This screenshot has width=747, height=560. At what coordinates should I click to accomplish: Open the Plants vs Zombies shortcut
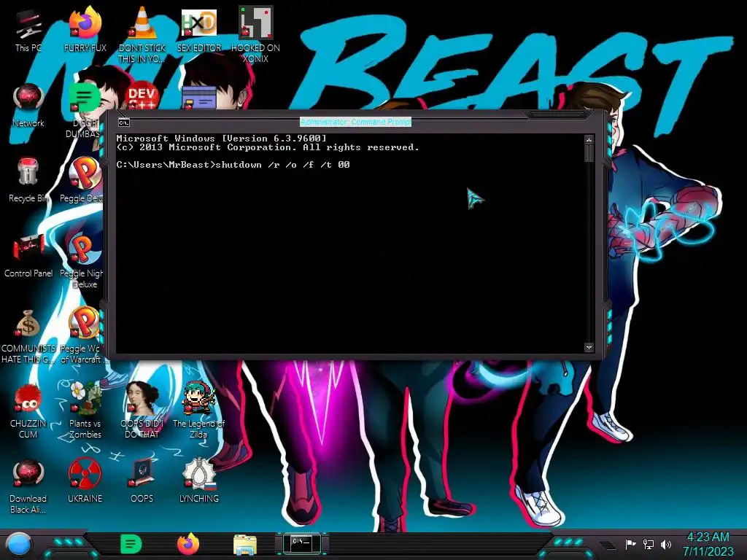click(x=85, y=410)
